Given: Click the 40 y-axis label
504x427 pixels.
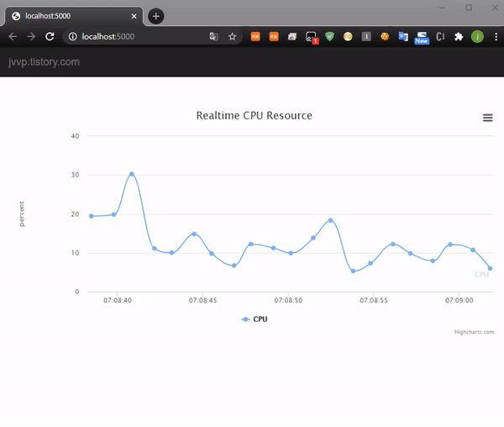Looking at the screenshot, I should 76,136.
